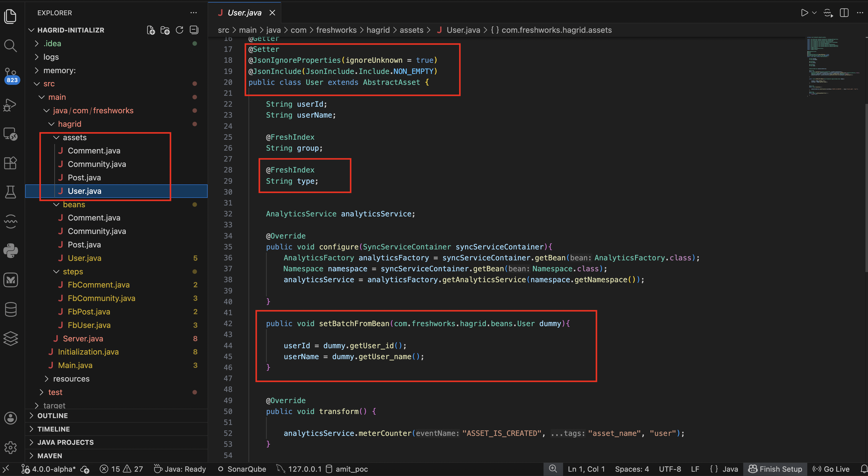
Task: Change indentation via Spaces: 4
Action: coord(632,469)
